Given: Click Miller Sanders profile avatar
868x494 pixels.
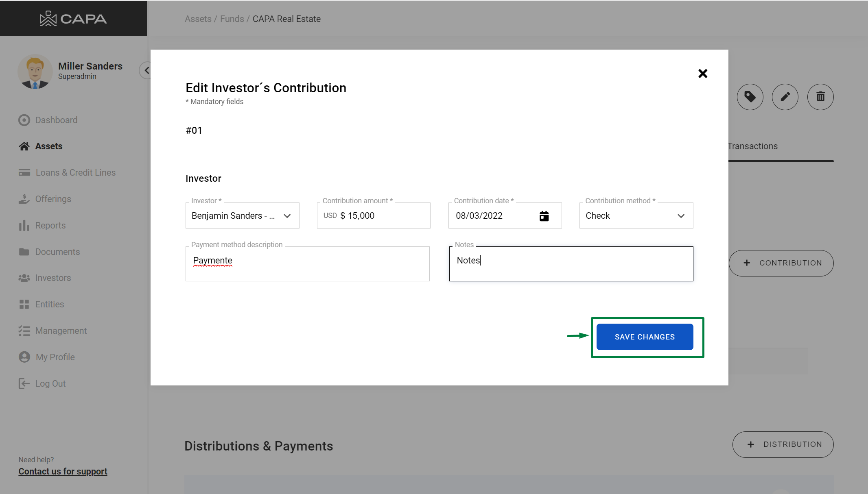Looking at the screenshot, I should coord(35,72).
